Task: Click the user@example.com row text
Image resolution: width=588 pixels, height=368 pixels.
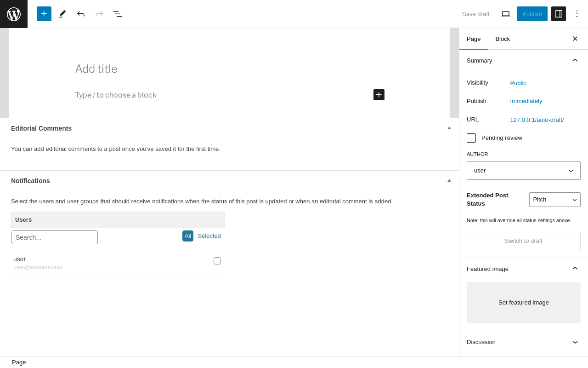Action: 38,267
